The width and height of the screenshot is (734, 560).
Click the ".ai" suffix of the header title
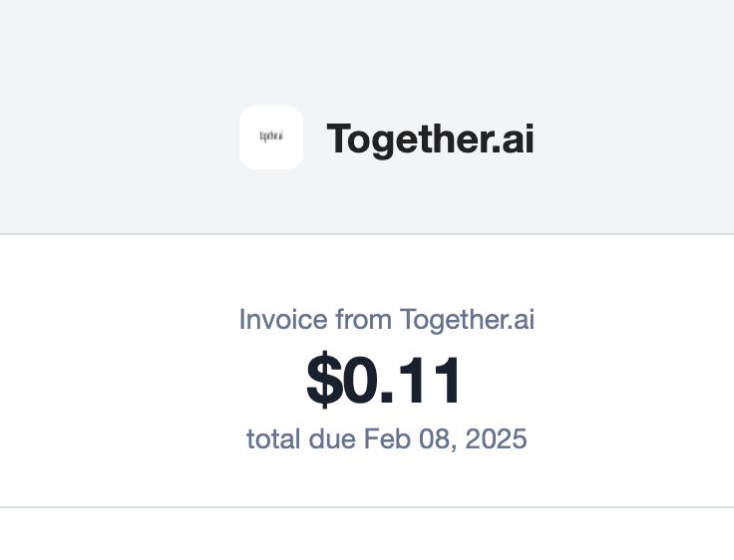coord(513,140)
